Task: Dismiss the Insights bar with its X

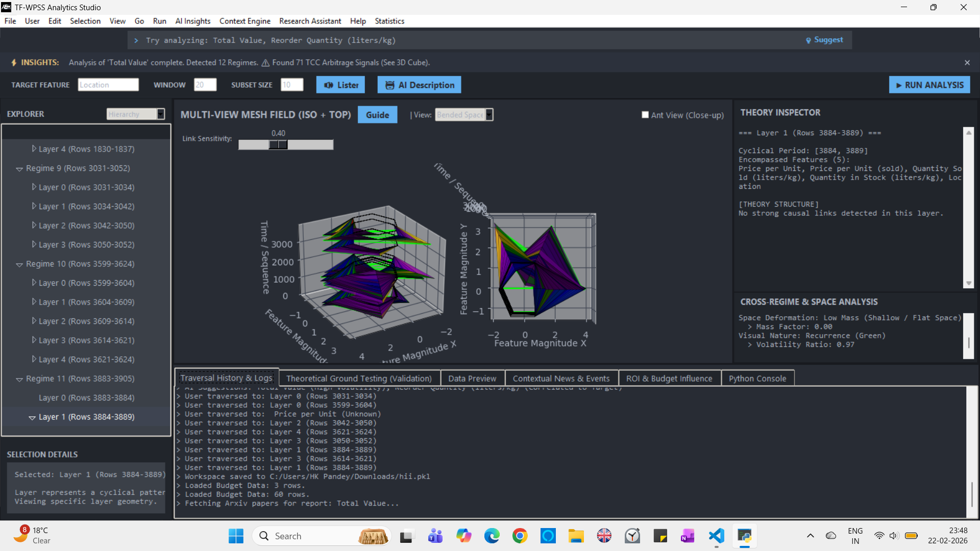Action: [967, 62]
